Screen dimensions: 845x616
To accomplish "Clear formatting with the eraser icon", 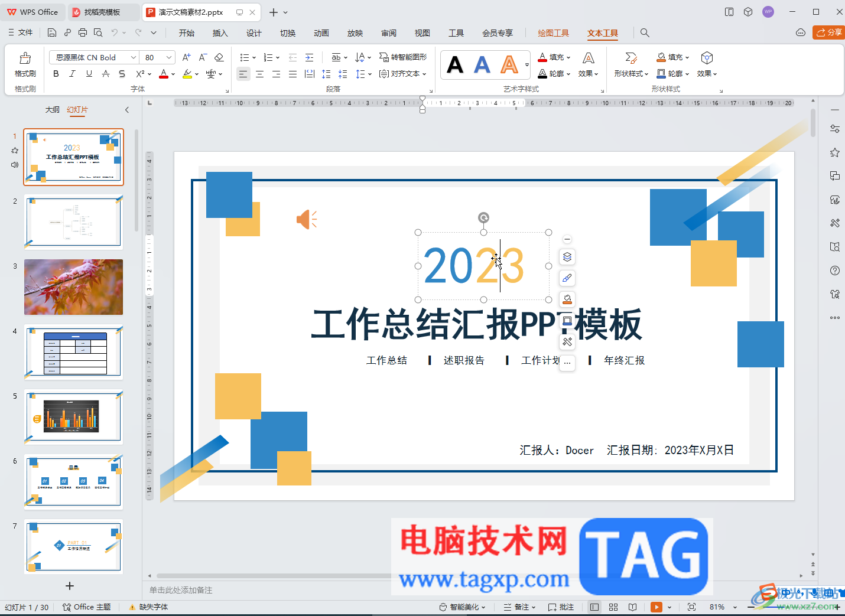I will [219, 57].
